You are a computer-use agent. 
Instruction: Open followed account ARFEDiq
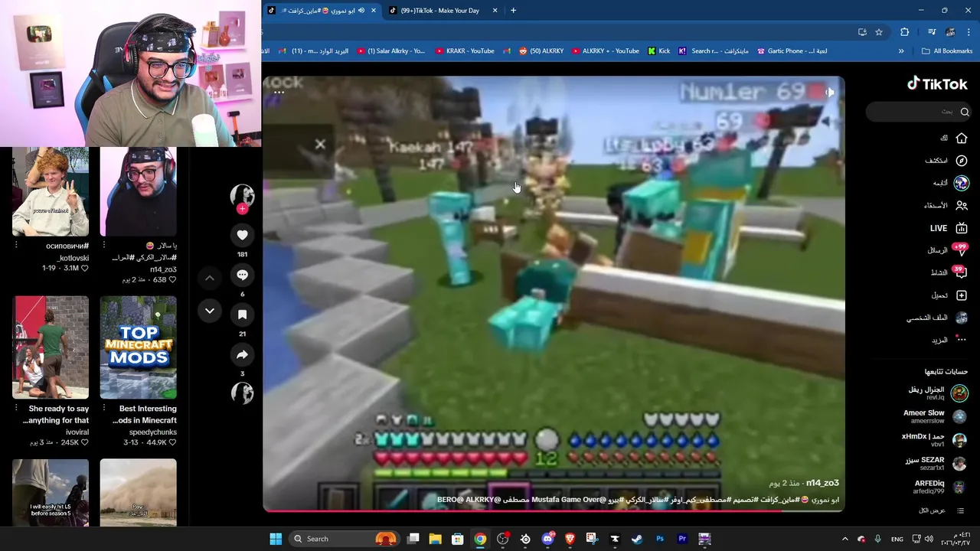click(940, 487)
